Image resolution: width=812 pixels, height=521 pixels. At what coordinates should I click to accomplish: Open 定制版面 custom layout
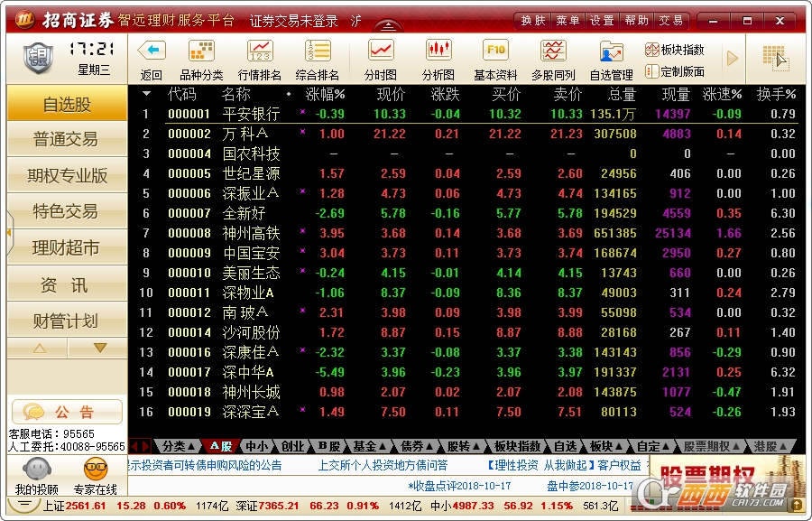coord(675,71)
